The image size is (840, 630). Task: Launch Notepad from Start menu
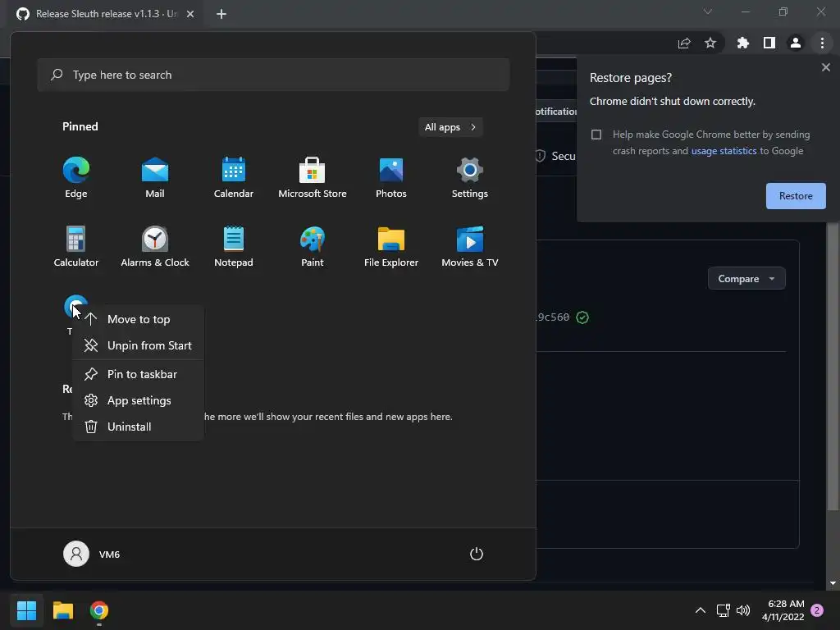point(234,247)
